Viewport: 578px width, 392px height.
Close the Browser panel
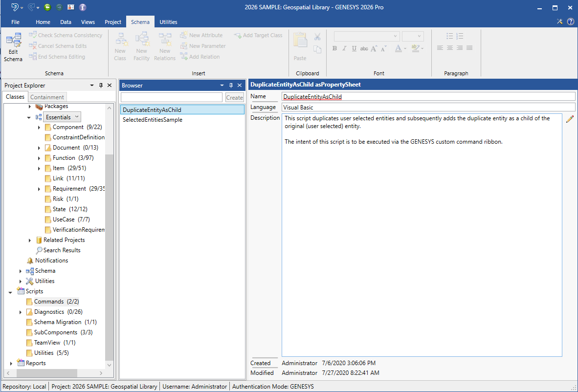click(x=240, y=86)
